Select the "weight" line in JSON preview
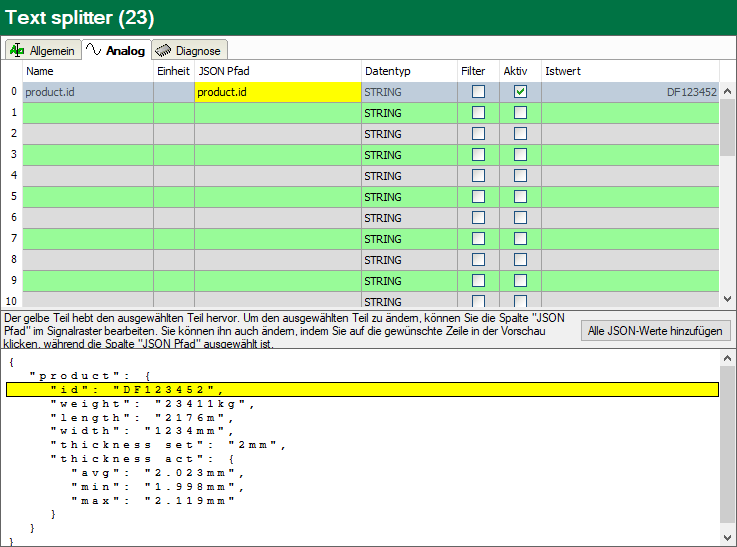 154,404
